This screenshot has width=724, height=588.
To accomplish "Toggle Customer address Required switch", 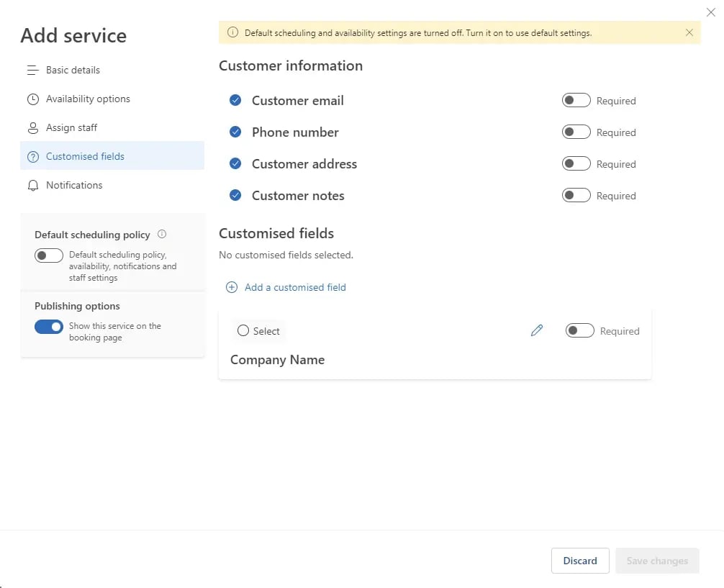I will pyautogui.click(x=576, y=163).
